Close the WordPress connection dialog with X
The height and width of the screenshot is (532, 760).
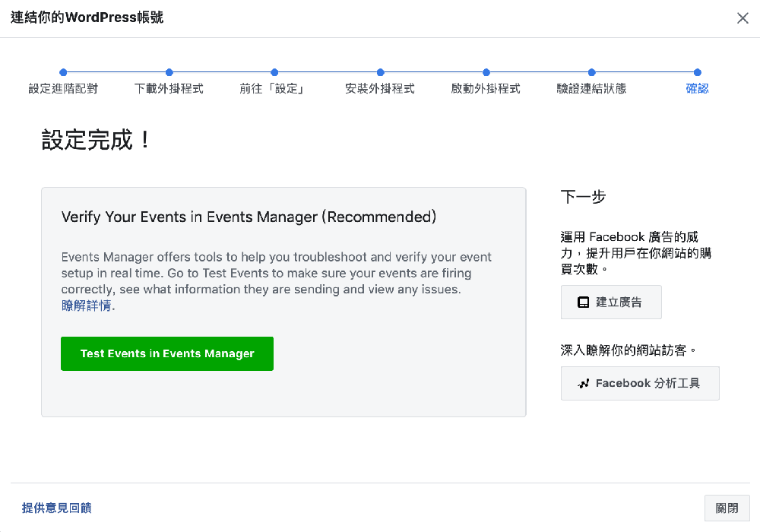point(743,18)
